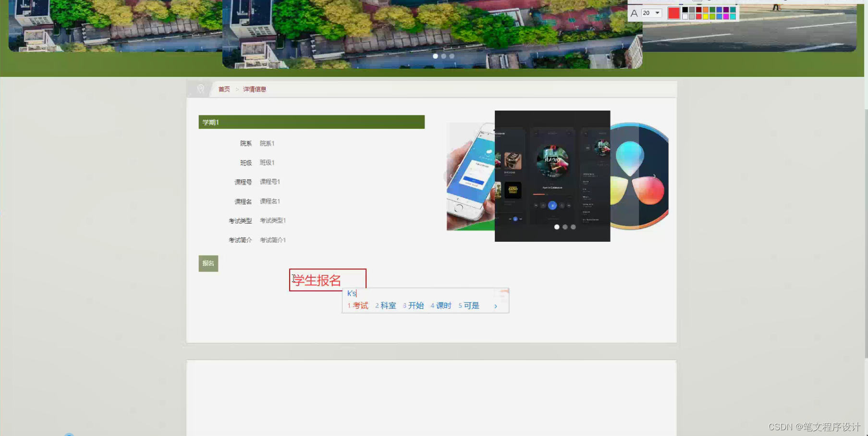Select the teal color swatch
Screen dimensions: 868x436
tap(733, 10)
